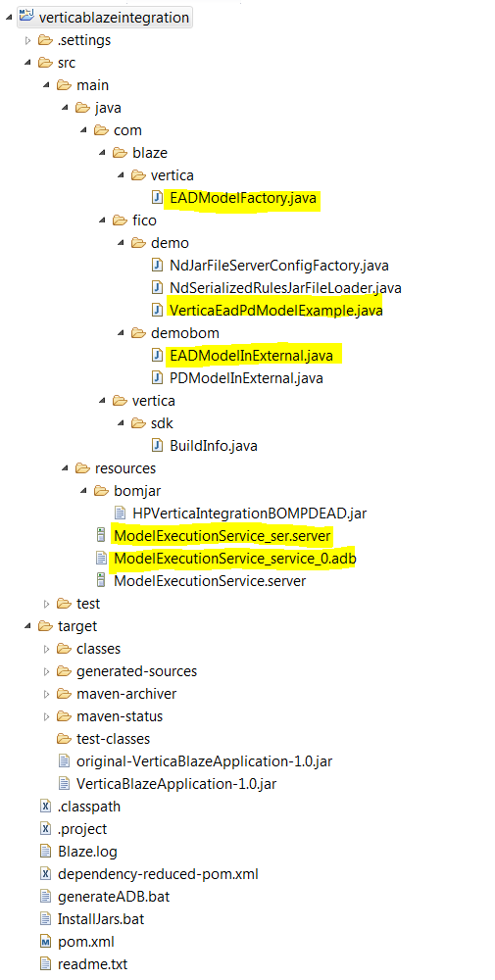
Task: Select VerticaBlazeApplication-1.0.jar in target
Action: point(175,784)
